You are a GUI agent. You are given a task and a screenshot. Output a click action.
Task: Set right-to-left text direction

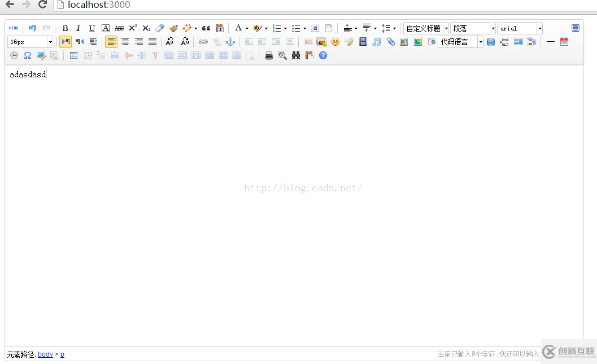pos(79,42)
